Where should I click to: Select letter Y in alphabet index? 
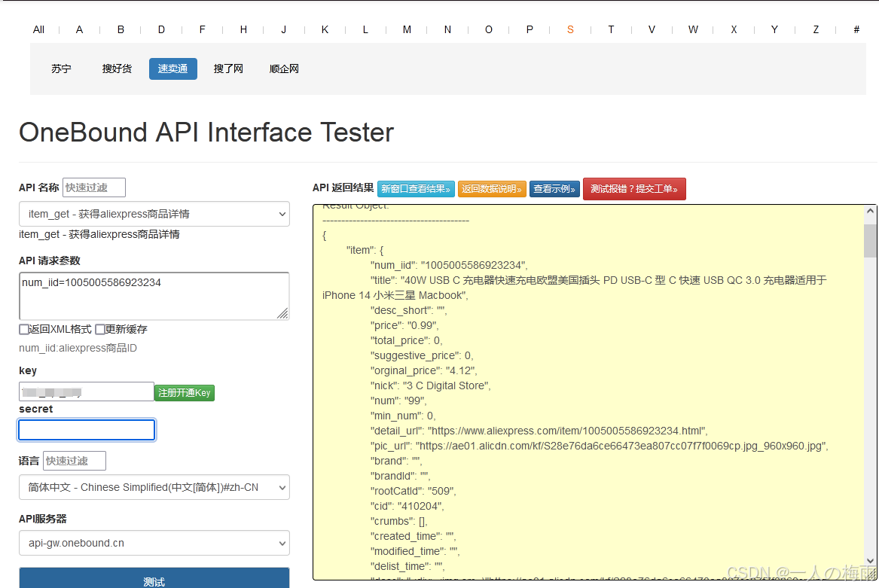pyautogui.click(x=775, y=29)
